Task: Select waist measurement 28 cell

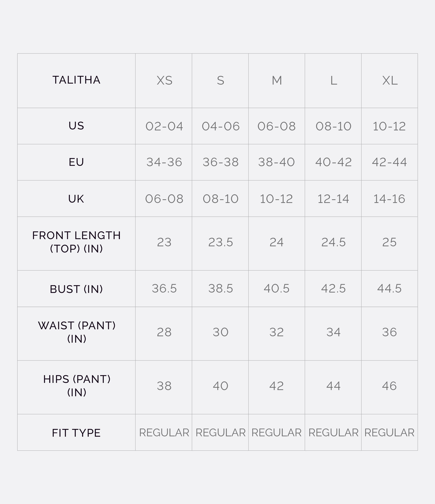Action: (164, 332)
